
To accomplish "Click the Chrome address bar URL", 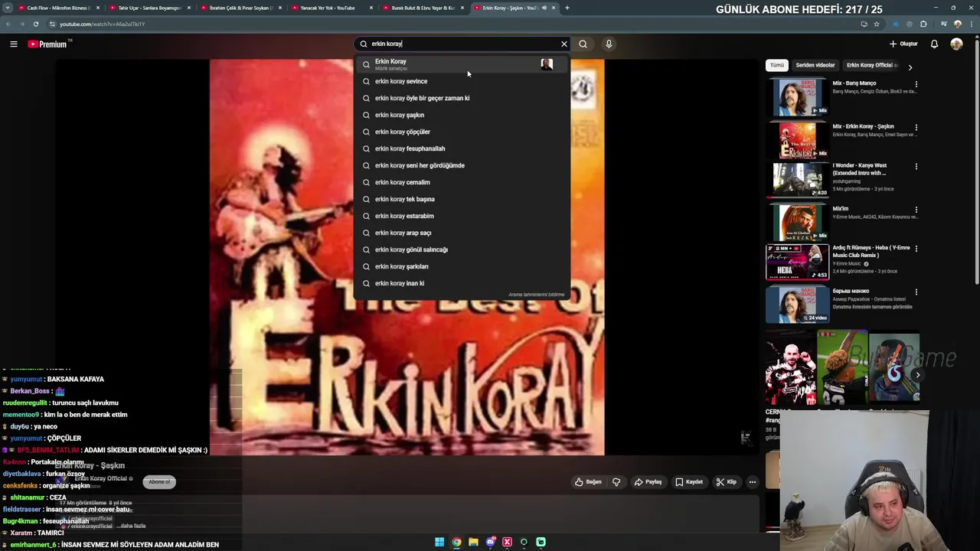I will (x=102, y=24).
